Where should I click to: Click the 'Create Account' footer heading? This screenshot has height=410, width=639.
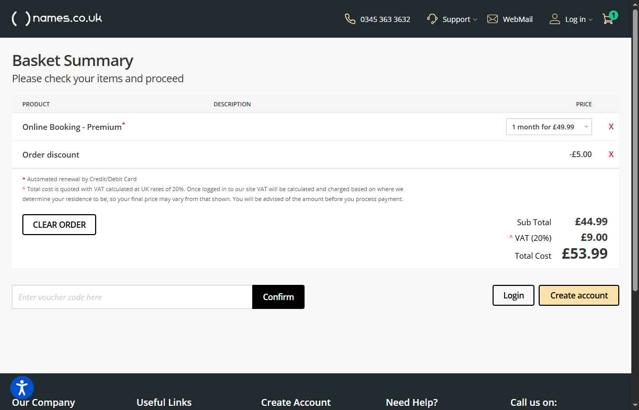pos(296,403)
